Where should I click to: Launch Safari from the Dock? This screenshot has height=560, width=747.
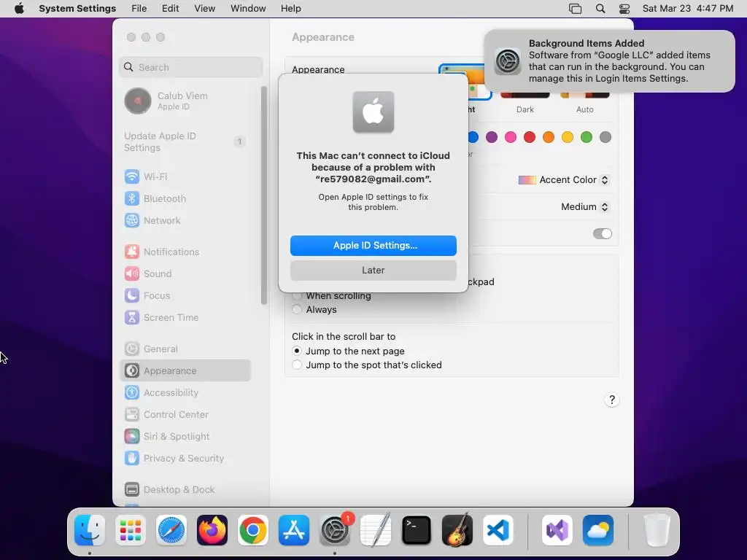pos(171,530)
